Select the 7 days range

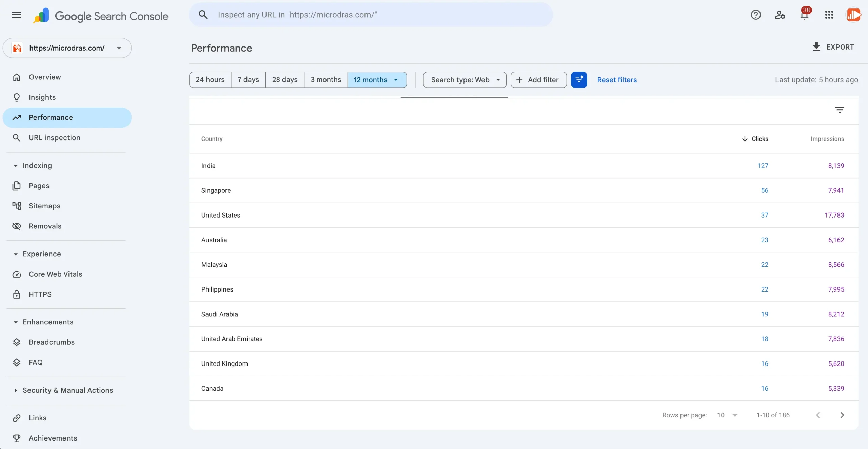[248, 80]
